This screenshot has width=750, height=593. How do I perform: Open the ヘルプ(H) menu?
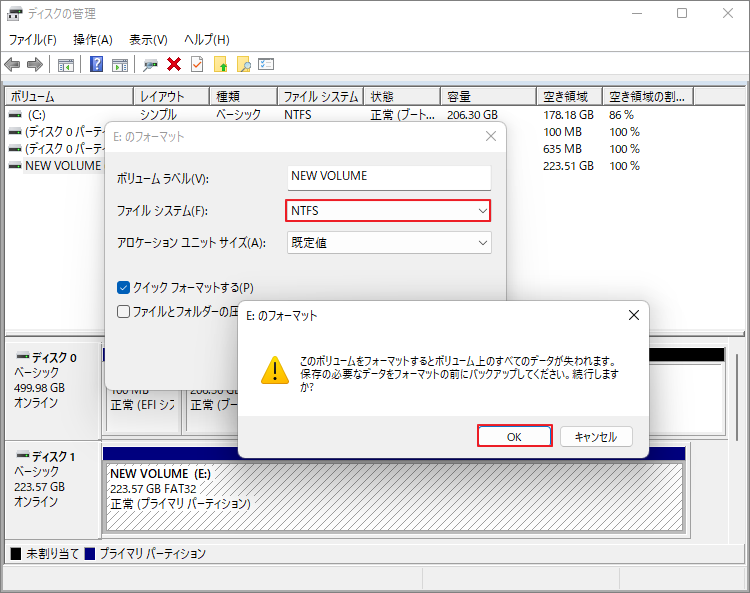pos(207,40)
